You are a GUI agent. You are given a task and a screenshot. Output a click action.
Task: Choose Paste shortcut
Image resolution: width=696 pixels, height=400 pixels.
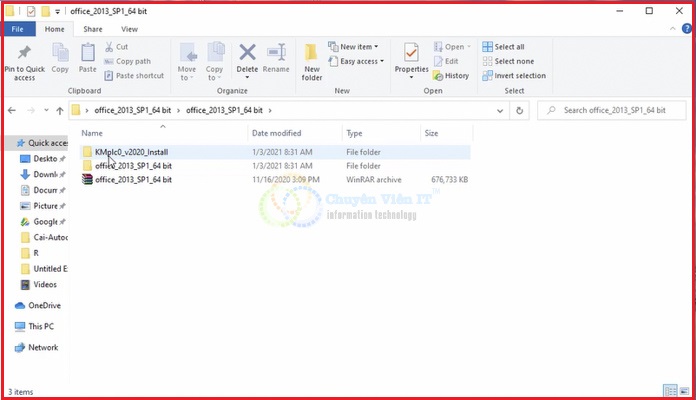(x=134, y=76)
